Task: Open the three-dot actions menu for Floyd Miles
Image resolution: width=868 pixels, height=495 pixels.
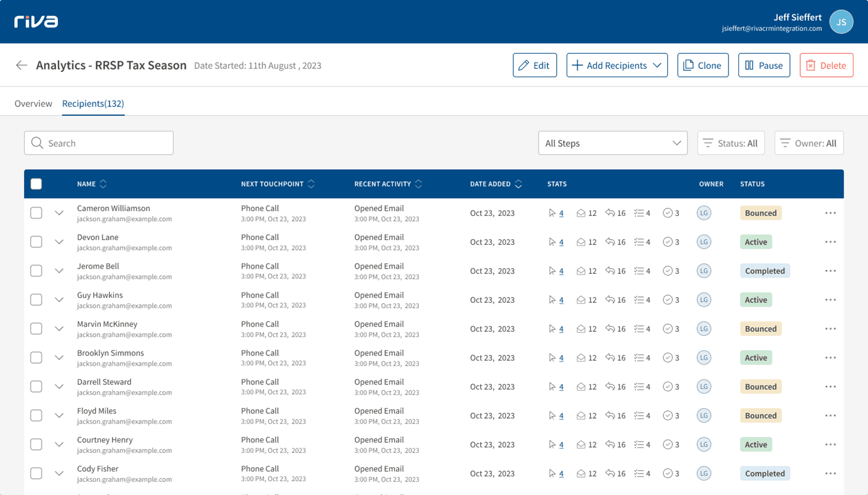Action: click(830, 415)
